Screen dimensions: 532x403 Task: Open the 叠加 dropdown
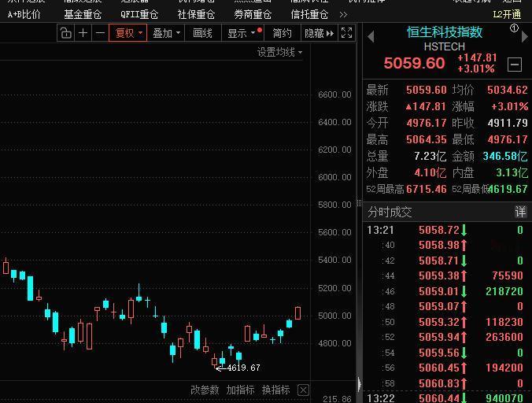166,33
